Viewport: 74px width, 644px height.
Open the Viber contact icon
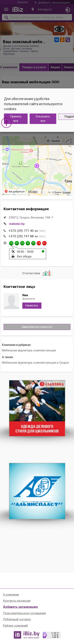point(67,40)
